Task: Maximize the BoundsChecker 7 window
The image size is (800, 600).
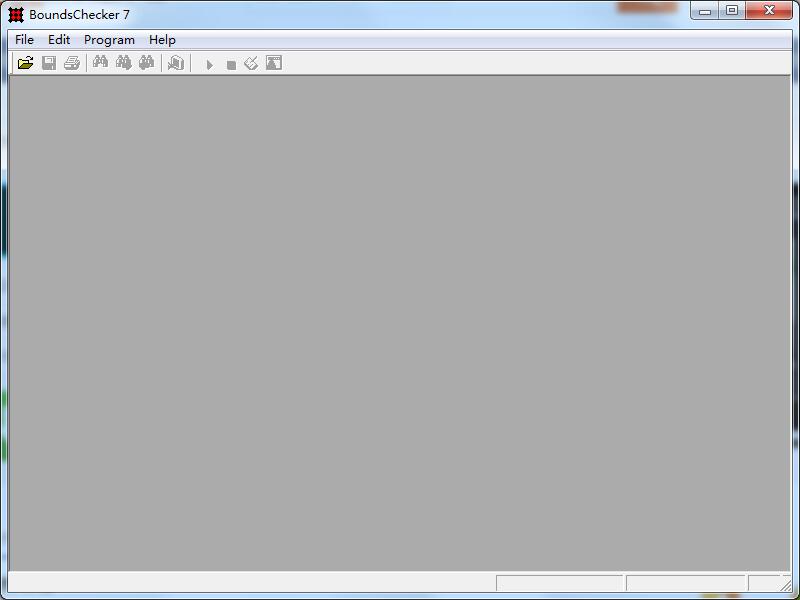Action: point(732,11)
